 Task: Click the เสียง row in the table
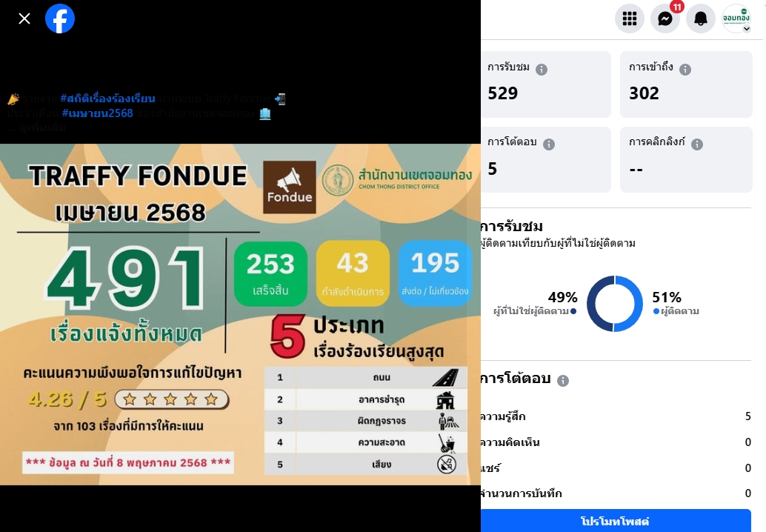click(x=366, y=464)
